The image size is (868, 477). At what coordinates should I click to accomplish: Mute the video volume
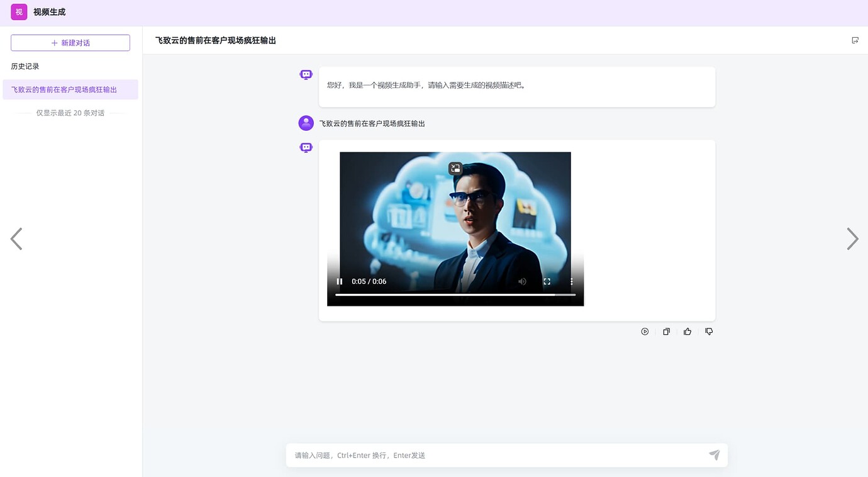pyautogui.click(x=522, y=281)
